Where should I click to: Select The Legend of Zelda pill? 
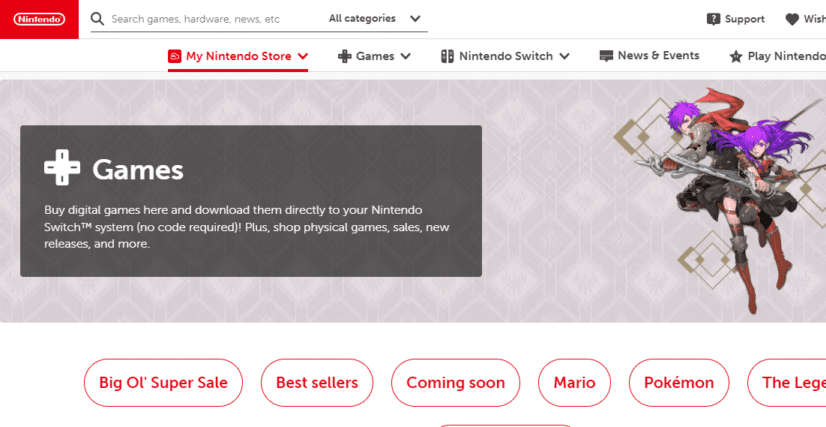tap(786, 383)
